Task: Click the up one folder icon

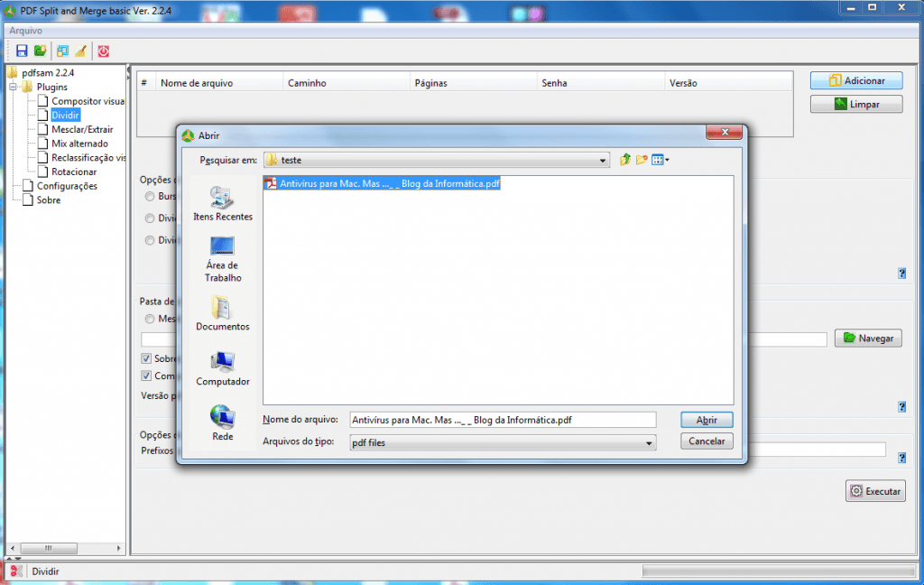Action: tap(625, 159)
